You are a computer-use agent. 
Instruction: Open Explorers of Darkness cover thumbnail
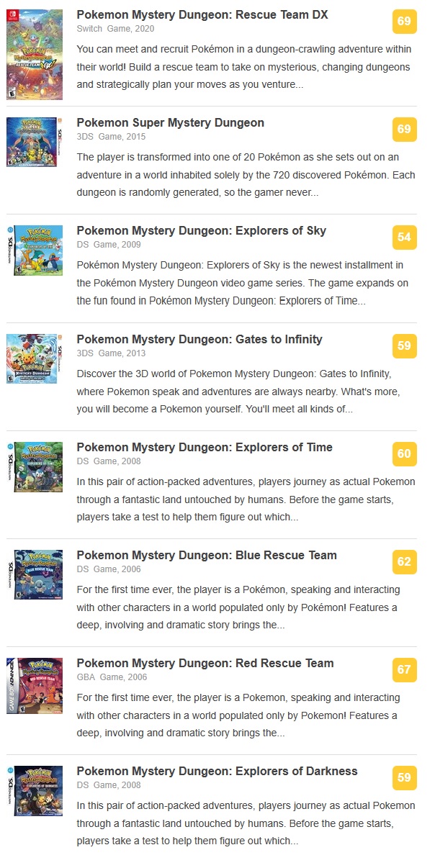35,791
